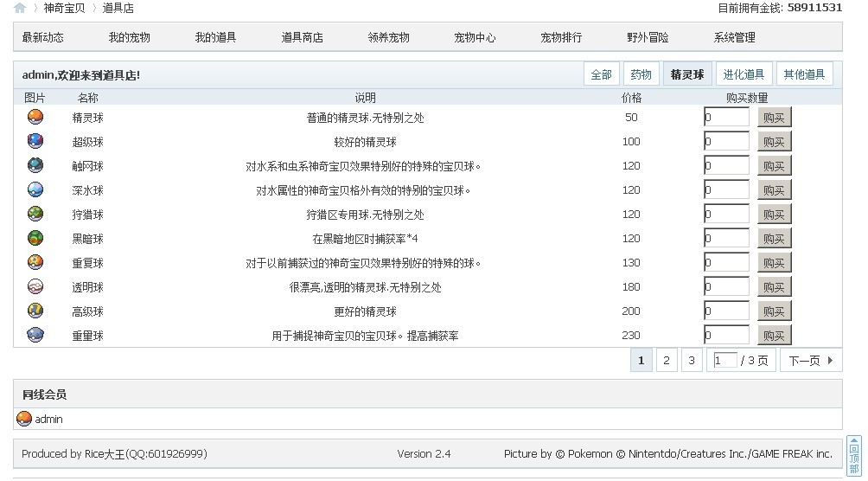Go to page 2 of items
The height and width of the screenshot is (481, 868).
coord(667,360)
